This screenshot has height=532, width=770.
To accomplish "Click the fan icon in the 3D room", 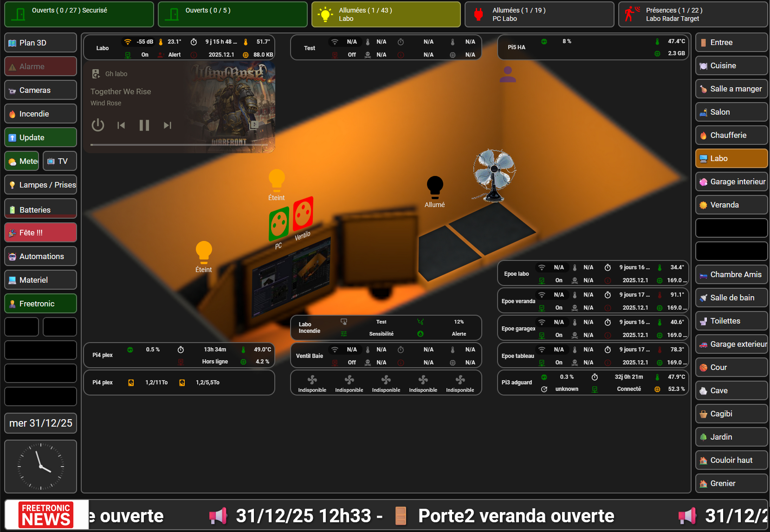I will (494, 175).
